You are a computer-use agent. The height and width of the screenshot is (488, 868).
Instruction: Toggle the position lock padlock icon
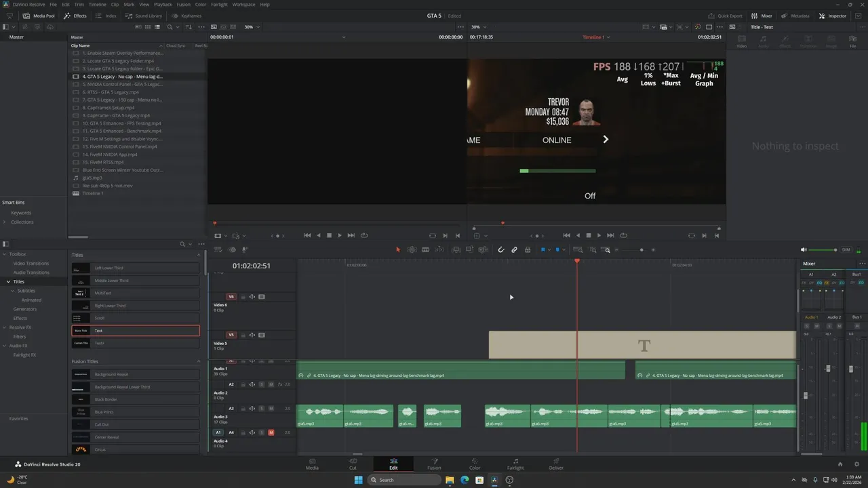[x=528, y=249]
